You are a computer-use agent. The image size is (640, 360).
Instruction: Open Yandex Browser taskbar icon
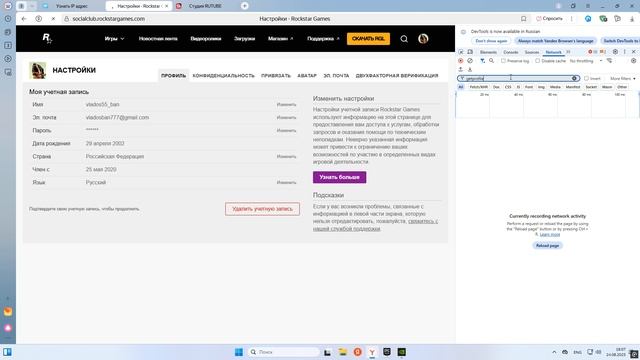click(372, 352)
